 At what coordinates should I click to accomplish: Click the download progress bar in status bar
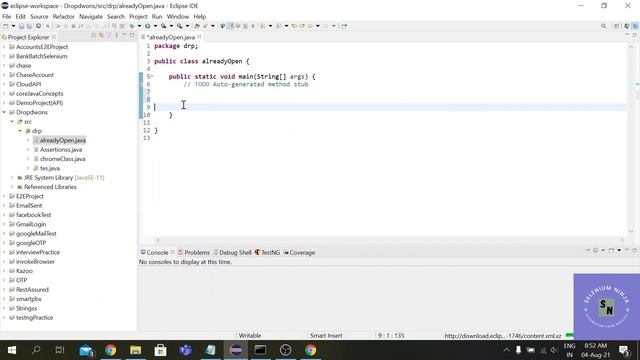point(570,336)
